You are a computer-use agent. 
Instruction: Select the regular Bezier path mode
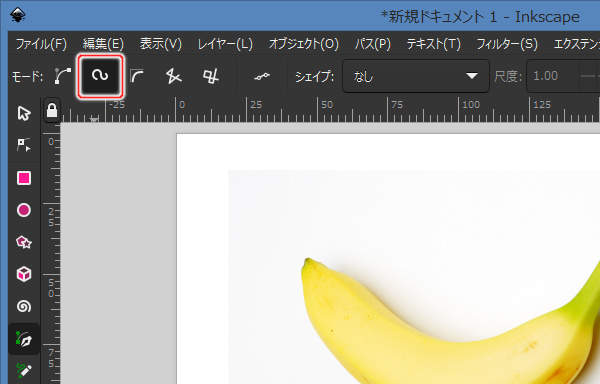[x=63, y=76]
